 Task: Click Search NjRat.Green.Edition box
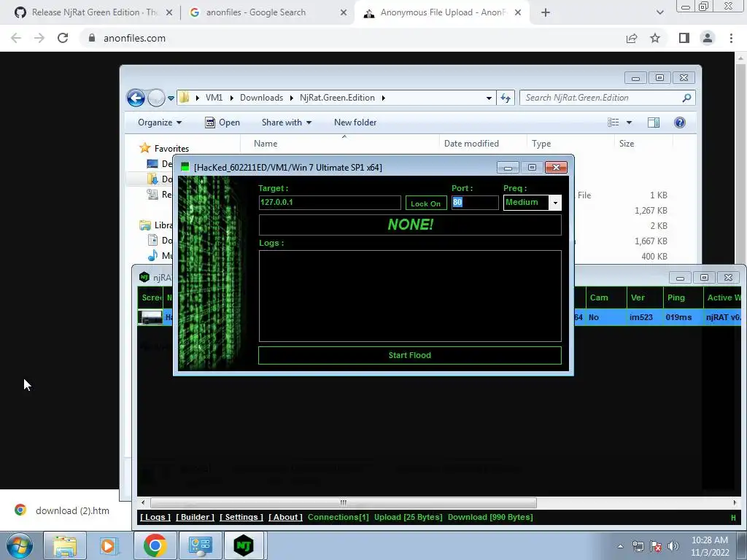coord(608,98)
